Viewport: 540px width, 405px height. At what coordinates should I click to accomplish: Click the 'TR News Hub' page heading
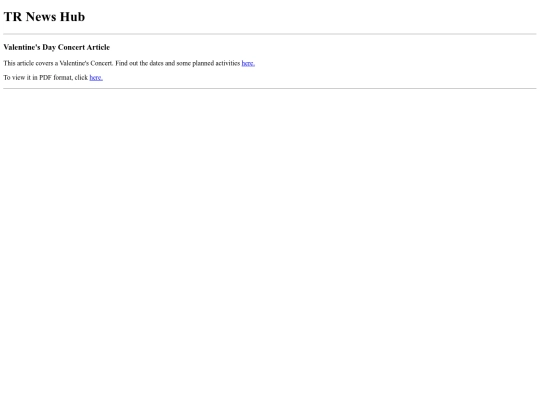44,17
